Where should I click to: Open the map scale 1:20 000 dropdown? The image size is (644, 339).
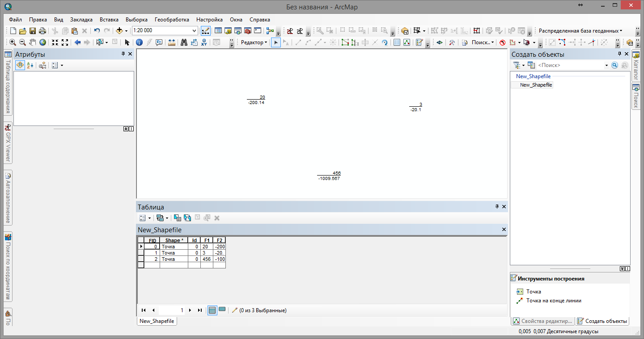coord(194,30)
